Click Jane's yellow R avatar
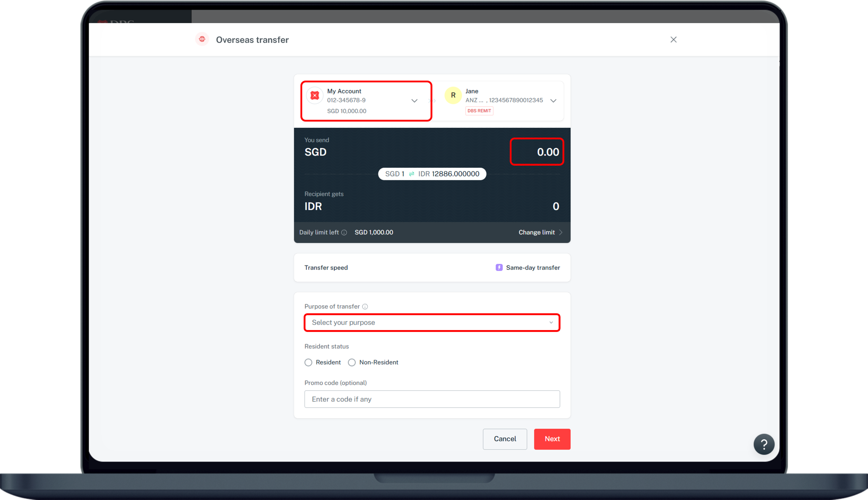This screenshot has width=868, height=500. [x=453, y=96]
